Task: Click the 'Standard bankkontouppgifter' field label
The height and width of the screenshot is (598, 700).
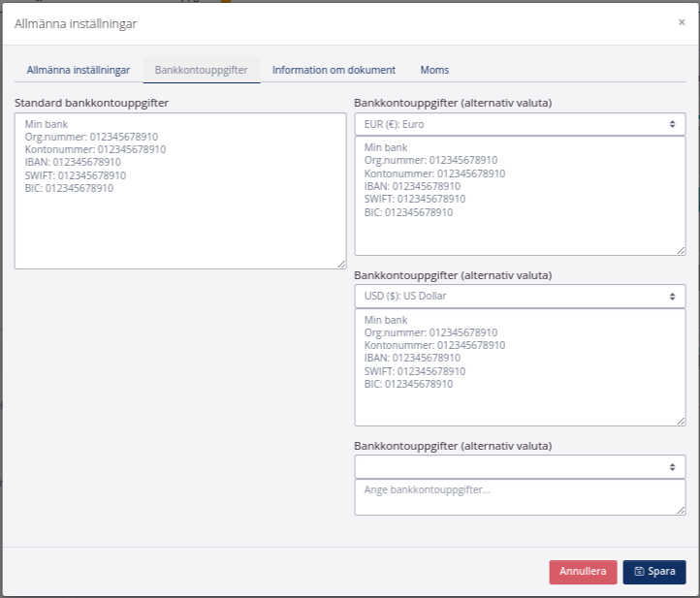Action: coord(92,102)
